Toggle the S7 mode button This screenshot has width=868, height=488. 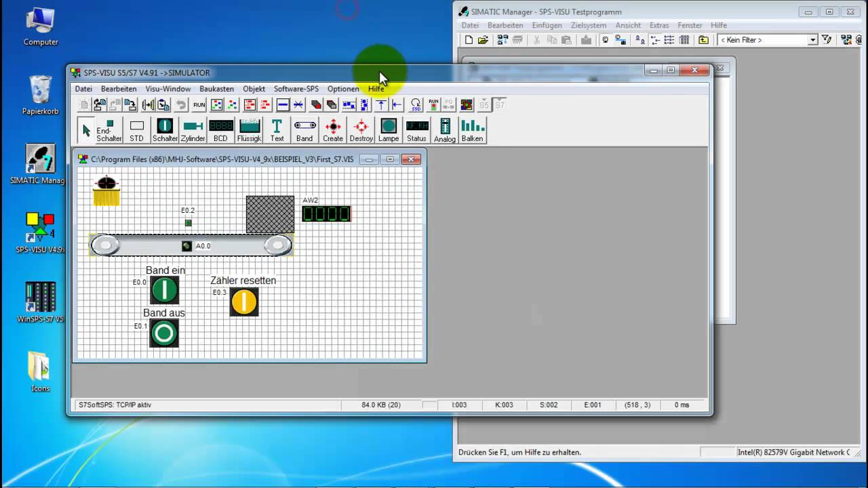point(500,105)
